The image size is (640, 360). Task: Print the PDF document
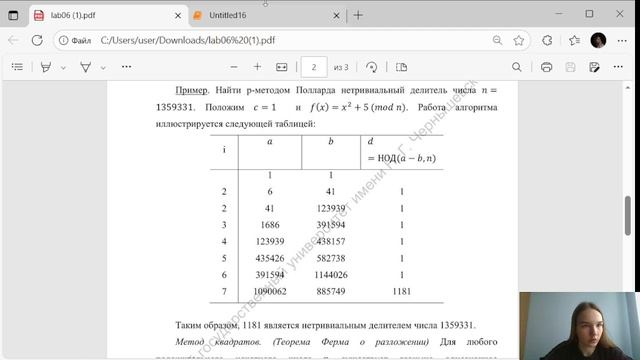click(x=546, y=67)
